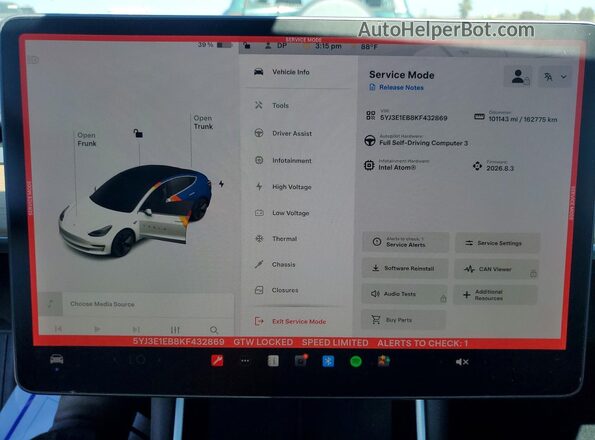This screenshot has height=440, width=595.
Task: Click previous track button
Action: coord(58,329)
